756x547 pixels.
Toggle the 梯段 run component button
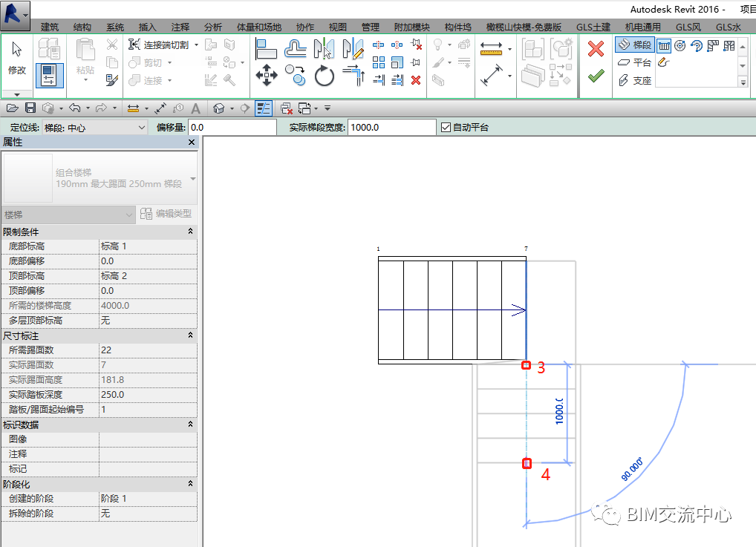[634, 45]
